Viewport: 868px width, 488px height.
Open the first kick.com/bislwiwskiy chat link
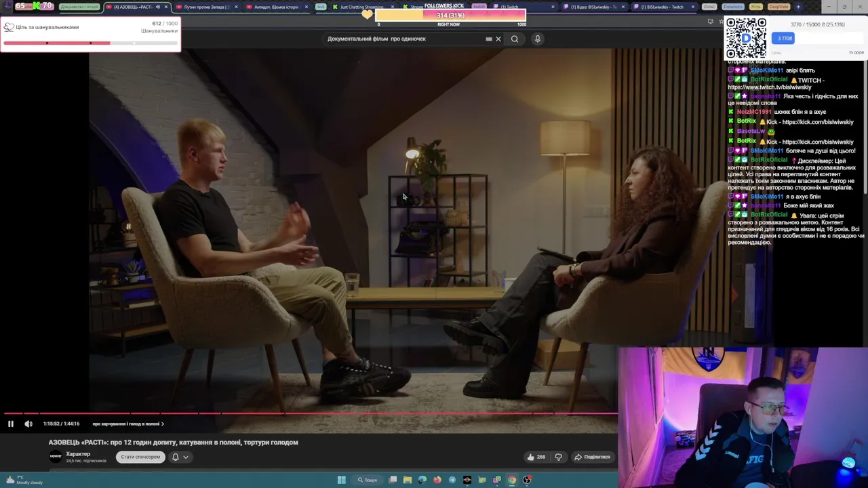click(x=817, y=122)
